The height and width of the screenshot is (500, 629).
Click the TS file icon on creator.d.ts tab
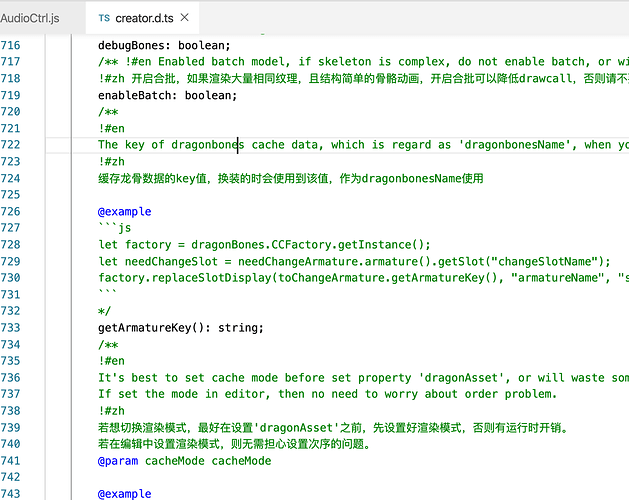(104, 18)
